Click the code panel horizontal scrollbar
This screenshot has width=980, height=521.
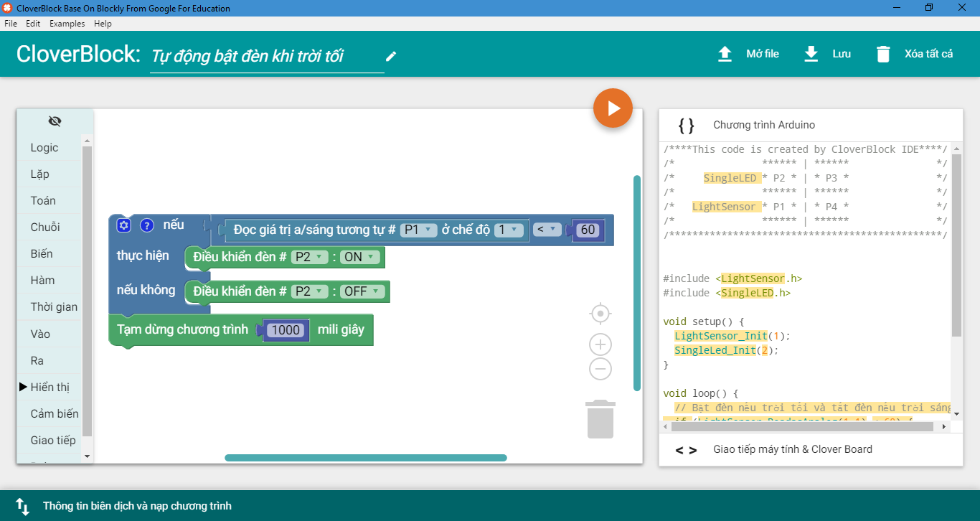tap(801, 426)
